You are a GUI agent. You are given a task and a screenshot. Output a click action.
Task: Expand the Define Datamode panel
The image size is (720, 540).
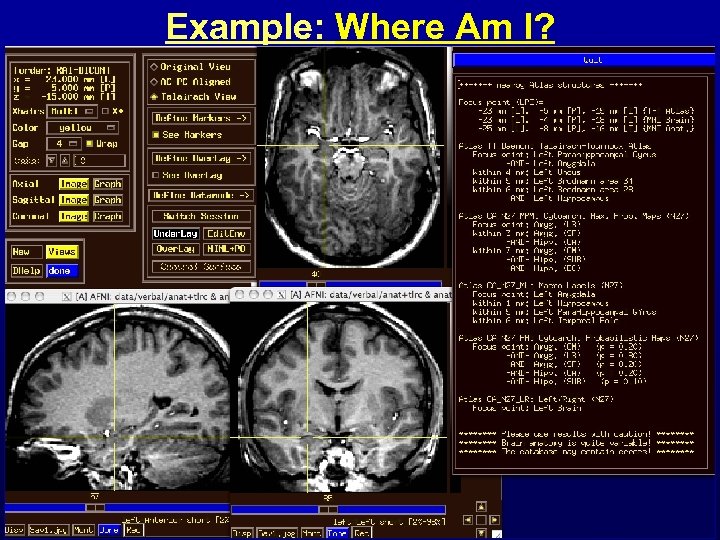(x=201, y=195)
